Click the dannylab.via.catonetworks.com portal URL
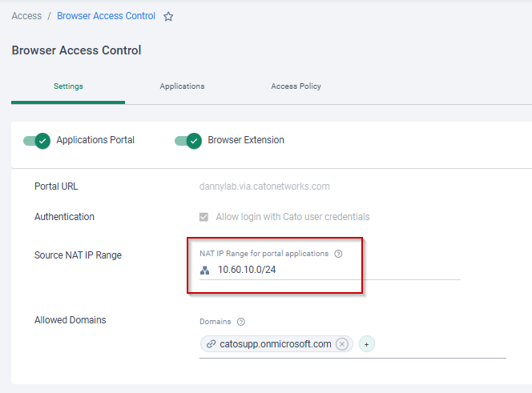532x393 pixels. (264, 186)
